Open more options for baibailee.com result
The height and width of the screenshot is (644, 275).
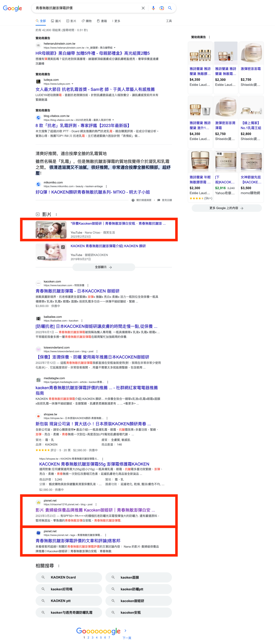click(x=82, y=320)
